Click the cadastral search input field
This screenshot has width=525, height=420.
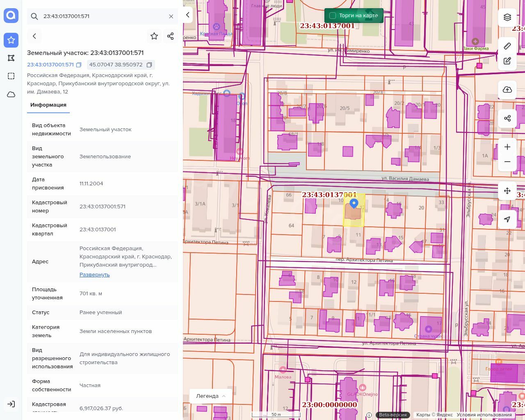pyautogui.click(x=103, y=16)
